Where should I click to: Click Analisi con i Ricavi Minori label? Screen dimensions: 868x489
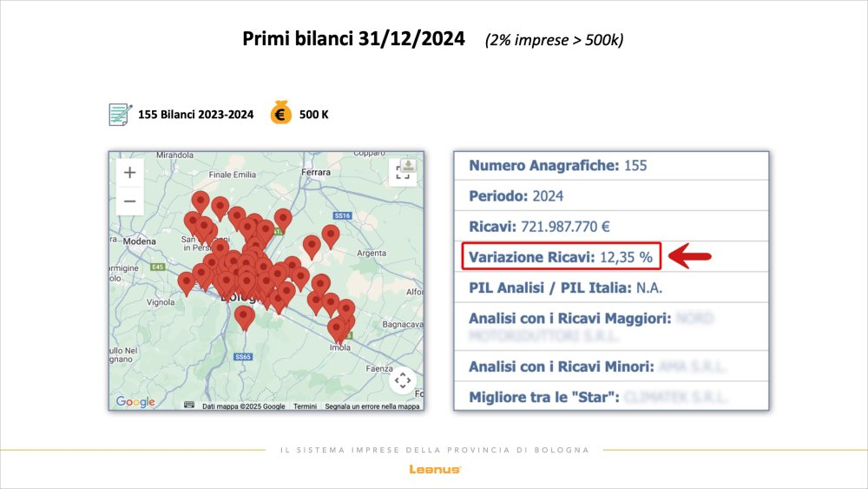[x=562, y=367]
